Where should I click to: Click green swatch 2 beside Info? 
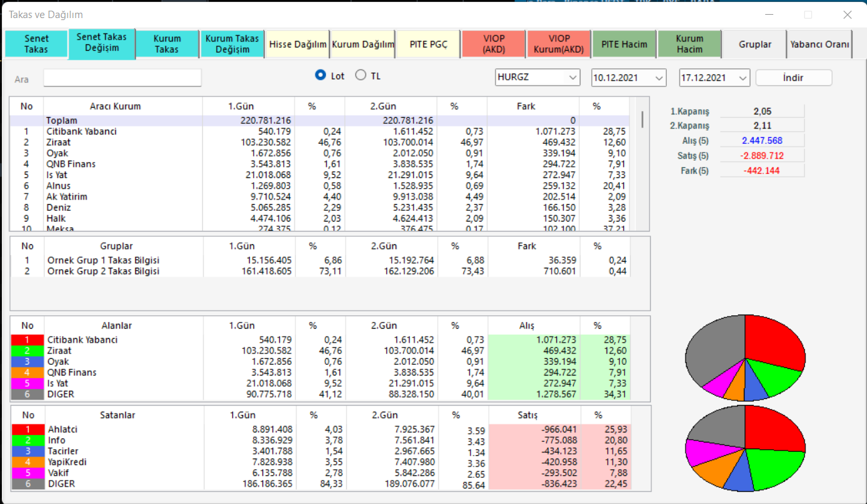[x=27, y=440]
